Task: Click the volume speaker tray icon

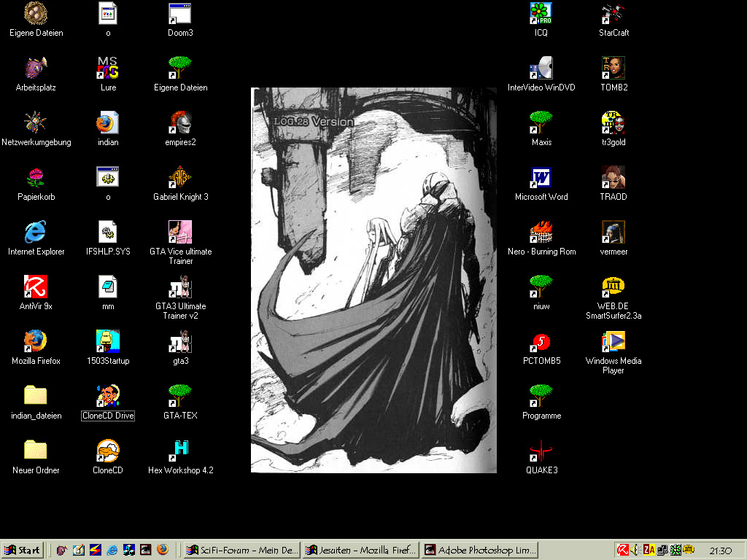Action: 635,550
